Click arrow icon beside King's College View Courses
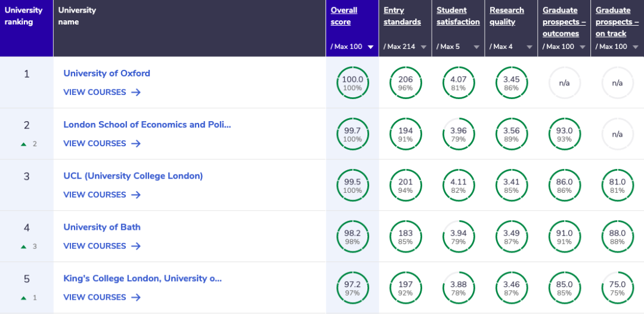The height and width of the screenshot is (314, 644). 136,298
